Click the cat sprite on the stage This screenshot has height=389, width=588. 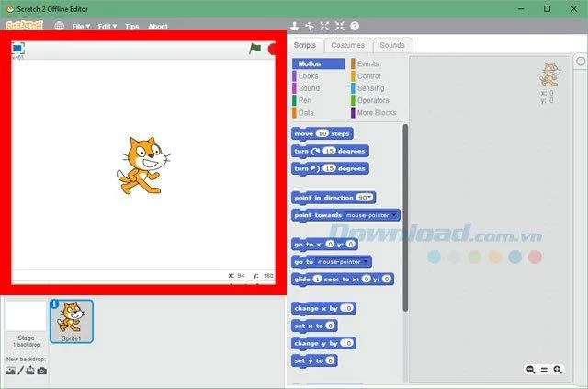pyautogui.click(x=143, y=166)
